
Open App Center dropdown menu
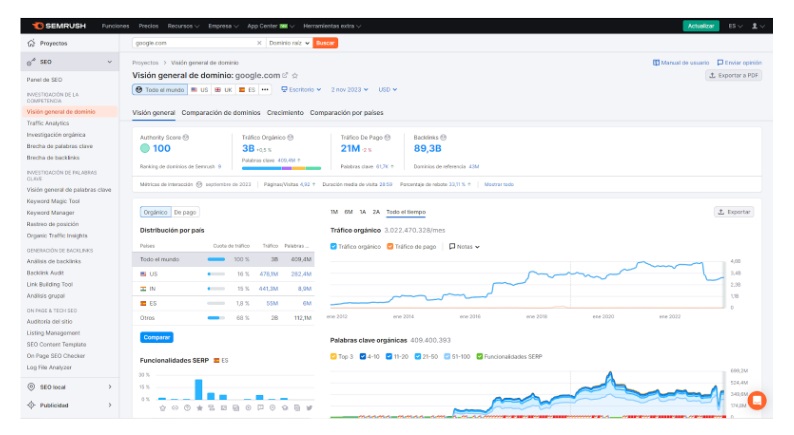[270, 26]
